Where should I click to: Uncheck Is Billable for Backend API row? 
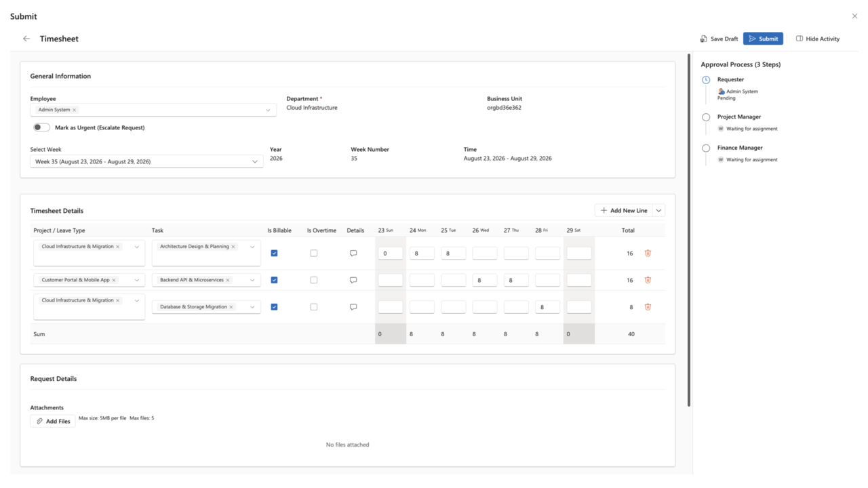click(x=274, y=280)
